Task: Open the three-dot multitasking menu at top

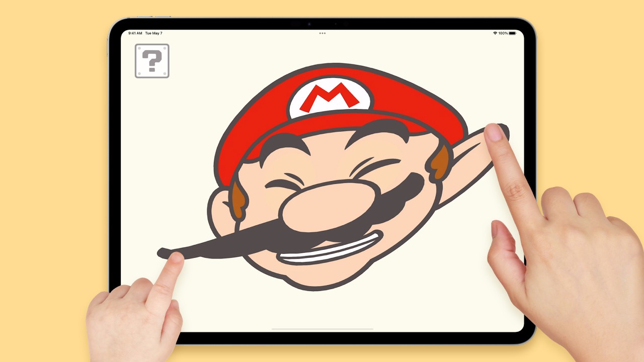Action: (322, 33)
